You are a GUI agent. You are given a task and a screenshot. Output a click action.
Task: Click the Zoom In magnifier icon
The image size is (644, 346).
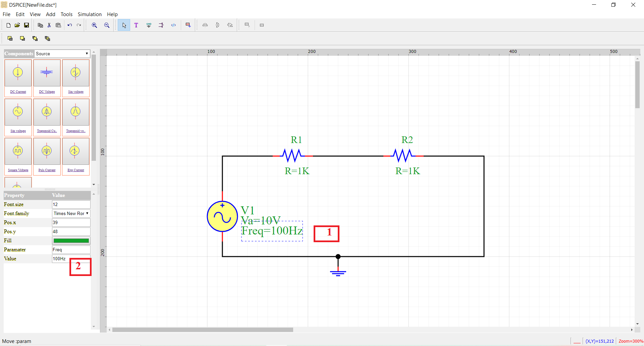(x=95, y=25)
